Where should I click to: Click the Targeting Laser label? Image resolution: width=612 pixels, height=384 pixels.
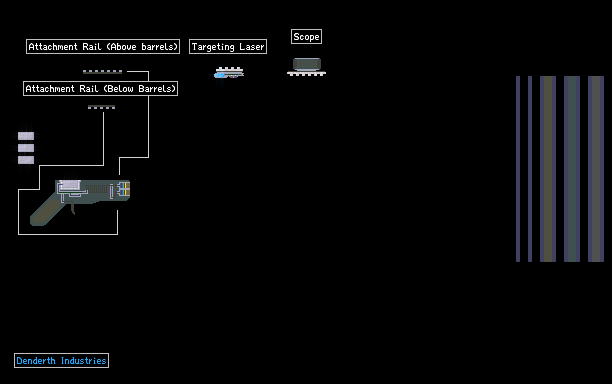click(x=228, y=46)
